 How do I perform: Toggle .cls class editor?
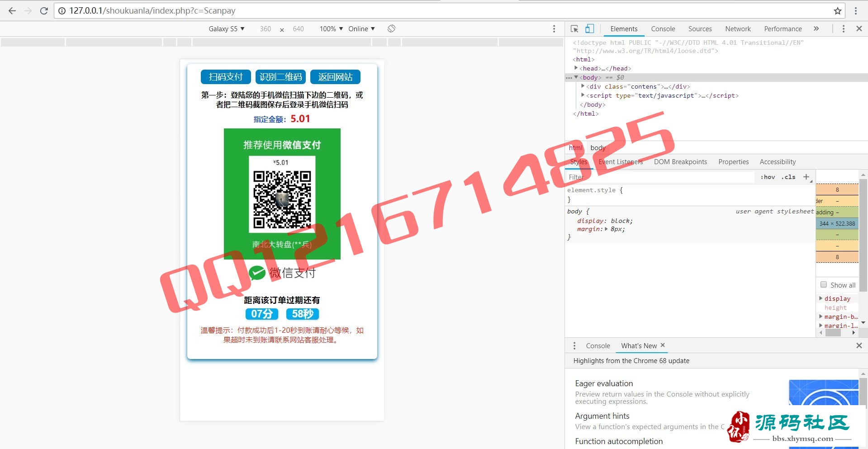pyautogui.click(x=788, y=177)
